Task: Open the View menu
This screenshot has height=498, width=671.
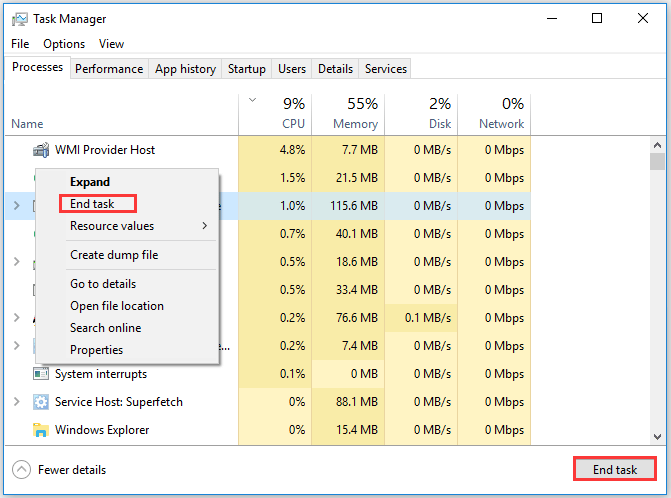Action: (111, 44)
